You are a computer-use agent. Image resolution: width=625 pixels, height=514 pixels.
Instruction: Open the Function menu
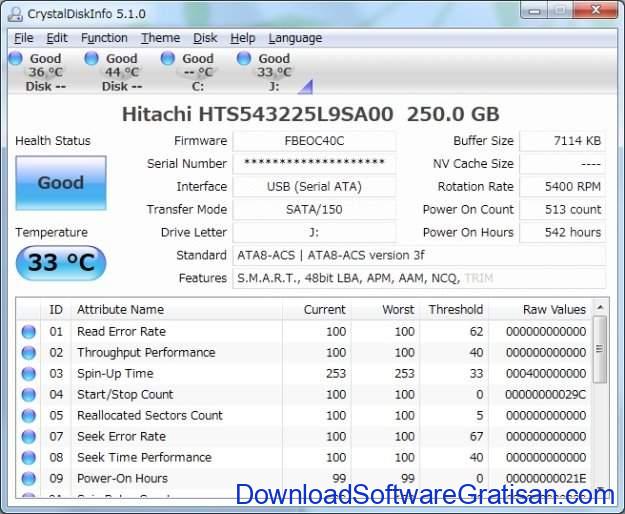click(104, 38)
